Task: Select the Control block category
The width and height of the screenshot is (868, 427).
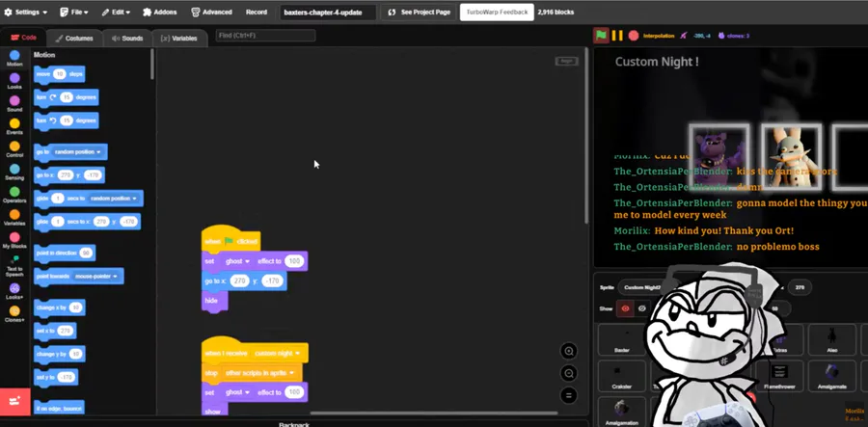Action: click(x=14, y=149)
